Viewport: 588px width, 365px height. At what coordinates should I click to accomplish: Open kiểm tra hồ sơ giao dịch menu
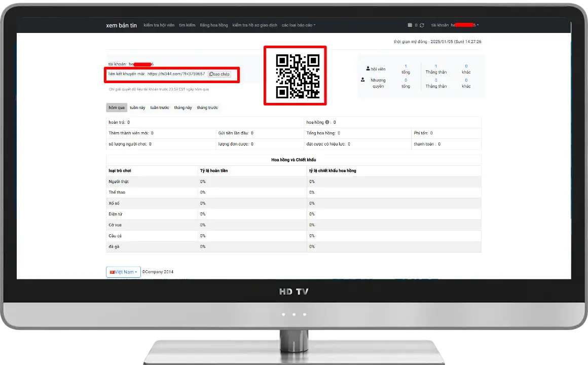pos(254,25)
